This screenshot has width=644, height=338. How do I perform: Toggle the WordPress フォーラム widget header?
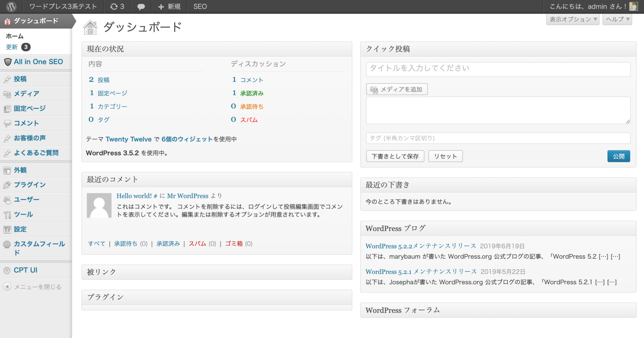click(498, 310)
